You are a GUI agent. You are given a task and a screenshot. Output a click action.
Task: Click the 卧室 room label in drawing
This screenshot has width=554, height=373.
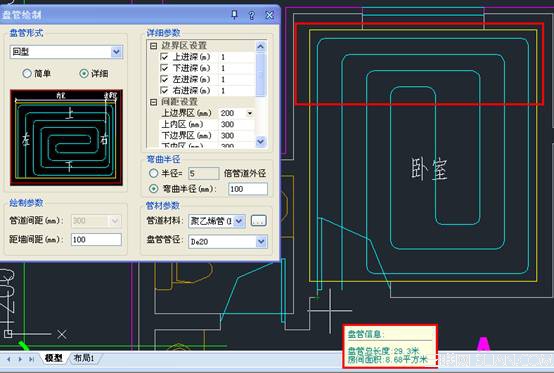tap(429, 169)
